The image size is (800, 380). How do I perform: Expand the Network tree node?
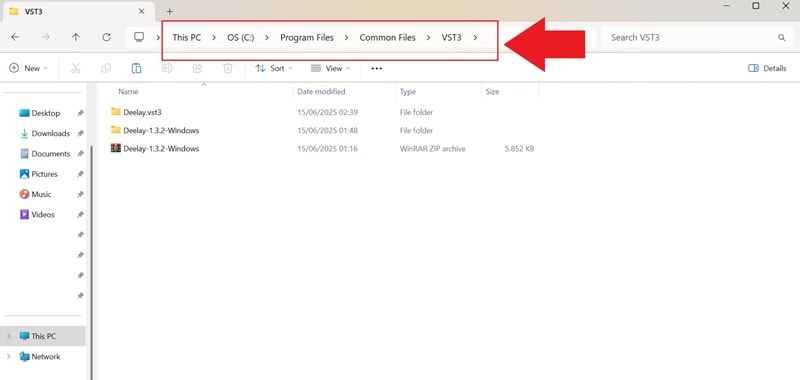[x=8, y=357]
